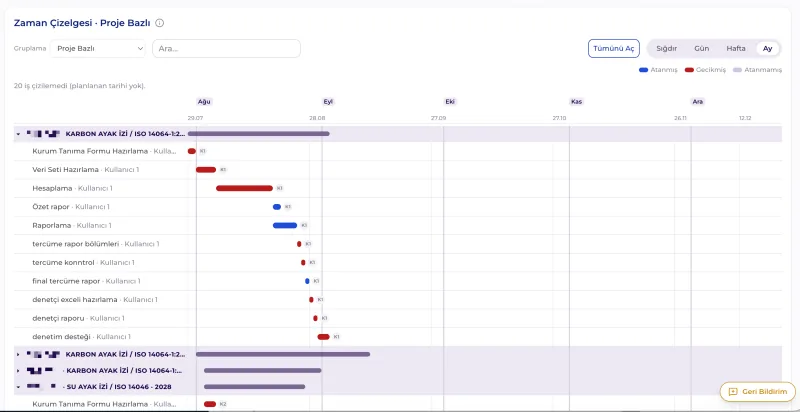Select the Ay view option
The height and width of the screenshot is (412, 800).
(767, 48)
